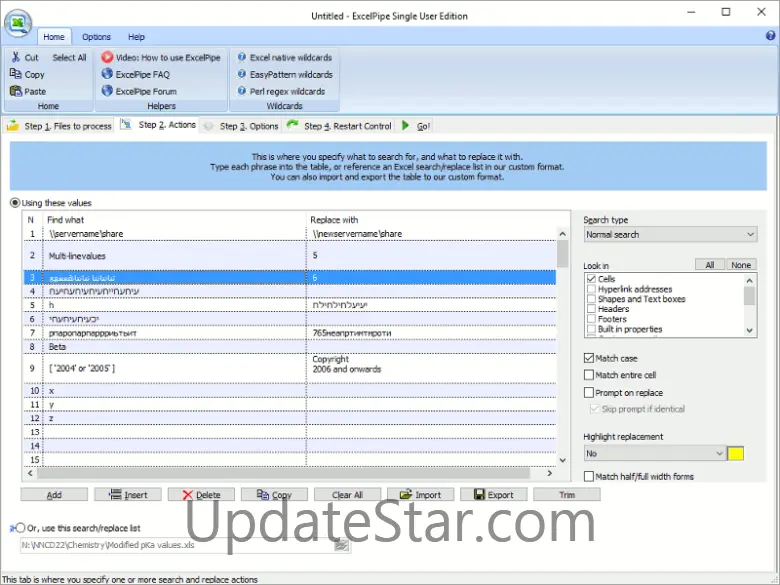Viewport: 780px width, 585px height.
Task: Select the Beta cell in row 8
Action: click(x=175, y=347)
